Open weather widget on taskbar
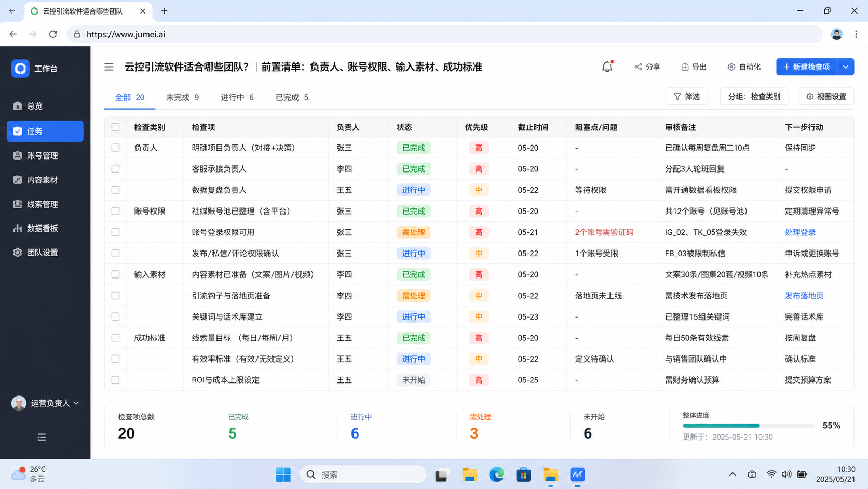868x489 pixels. (29, 474)
